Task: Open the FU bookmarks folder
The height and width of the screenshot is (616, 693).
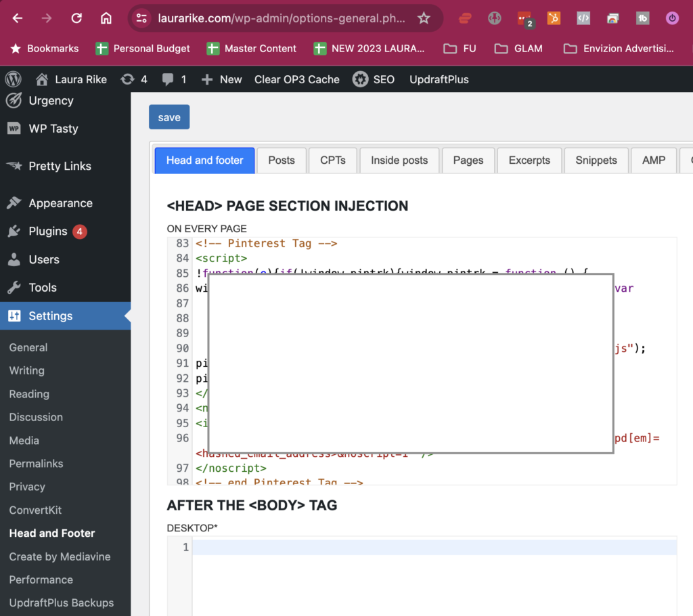Action: click(x=460, y=49)
